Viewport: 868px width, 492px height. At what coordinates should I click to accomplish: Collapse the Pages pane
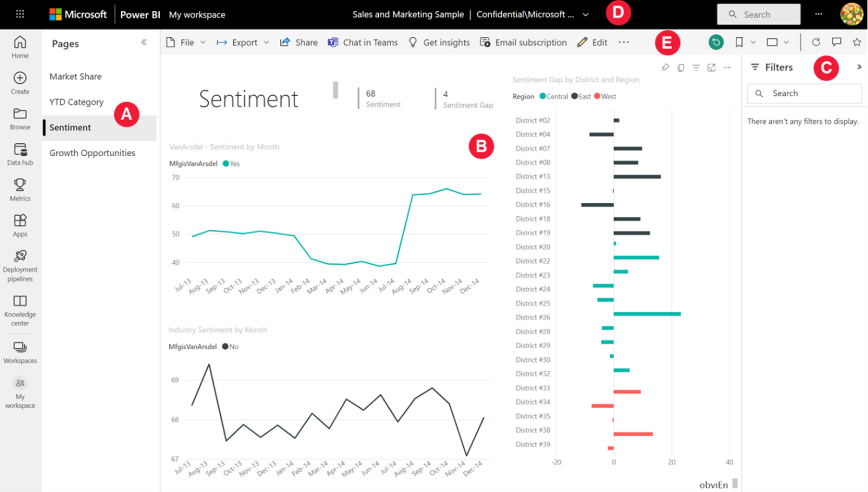click(x=144, y=42)
